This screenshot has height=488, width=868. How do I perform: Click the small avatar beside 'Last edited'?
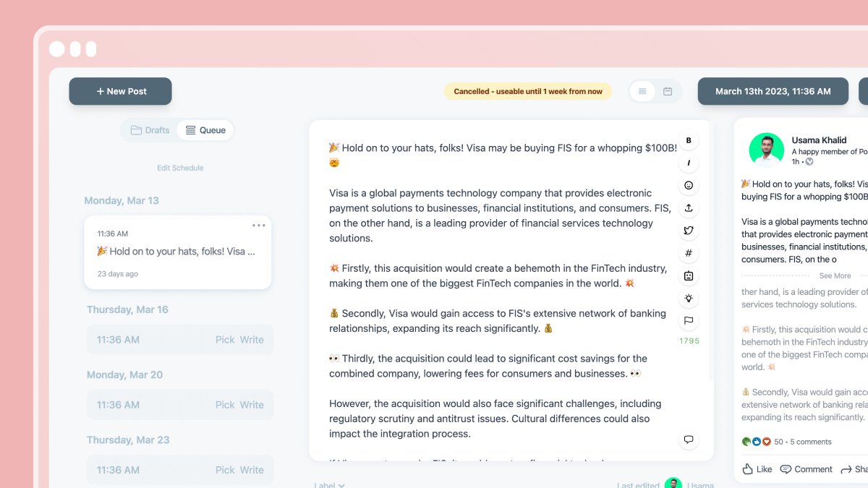tap(673, 484)
